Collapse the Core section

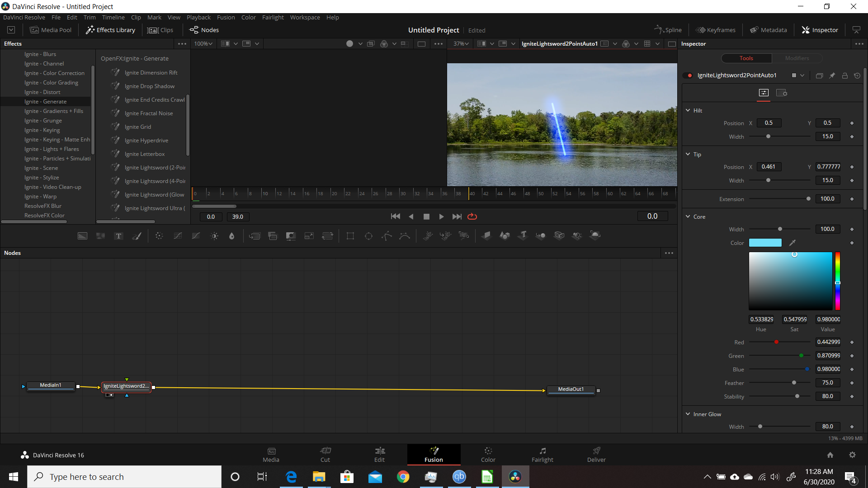[x=688, y=216]
